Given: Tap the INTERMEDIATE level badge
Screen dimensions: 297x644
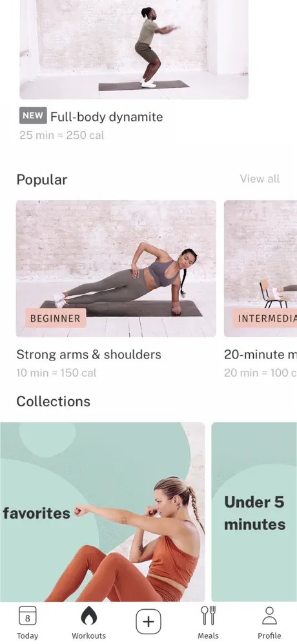Looking at the screenshot, I should (x=265, y=318).
